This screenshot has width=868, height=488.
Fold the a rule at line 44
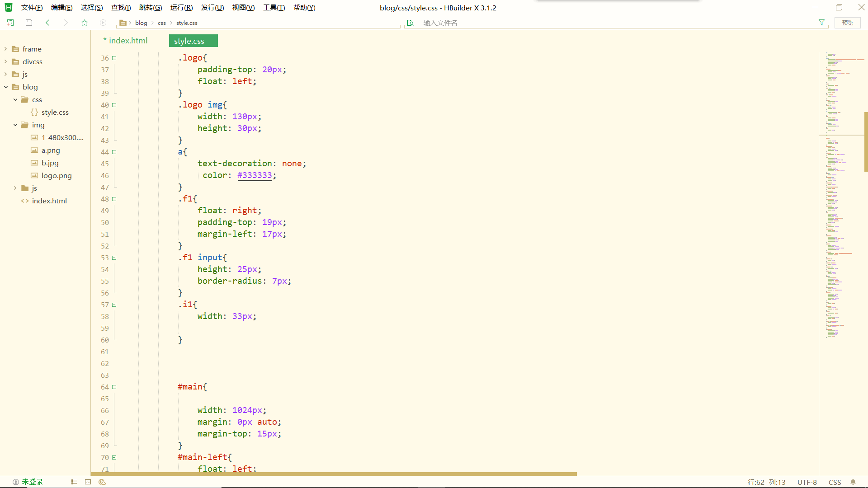click(114, 152)
